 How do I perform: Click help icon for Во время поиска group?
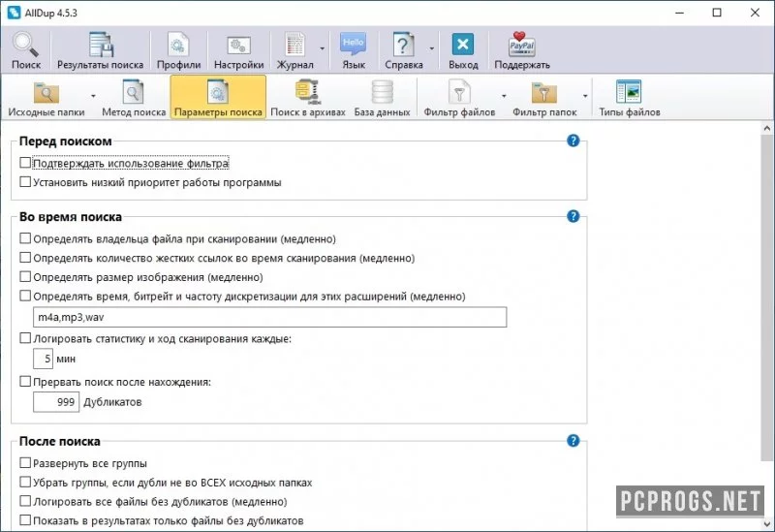(x=573, y=216)
